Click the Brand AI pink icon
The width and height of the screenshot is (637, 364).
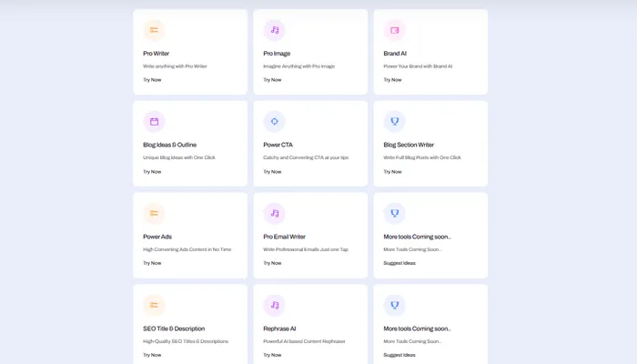[394, 30]
